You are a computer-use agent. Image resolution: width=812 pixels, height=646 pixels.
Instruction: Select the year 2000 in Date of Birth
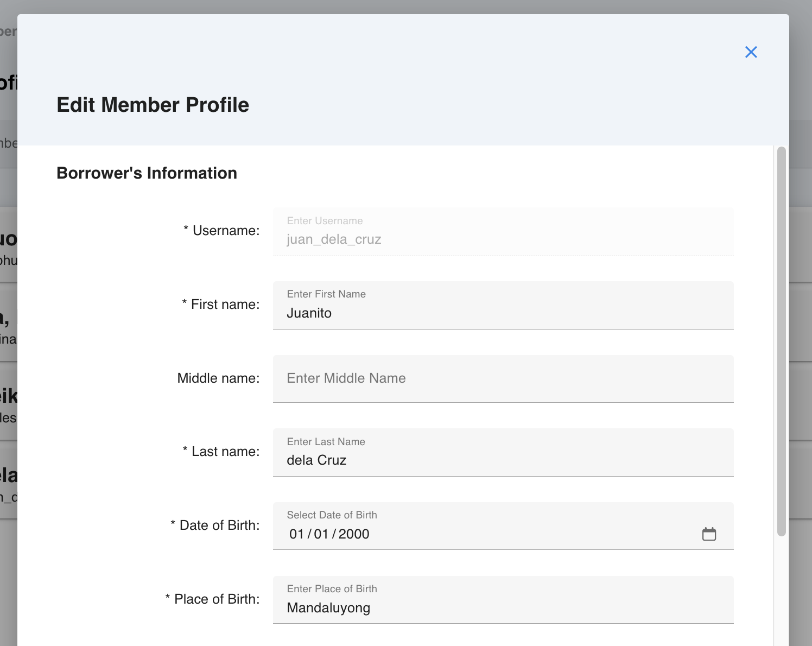click(353, 534)
